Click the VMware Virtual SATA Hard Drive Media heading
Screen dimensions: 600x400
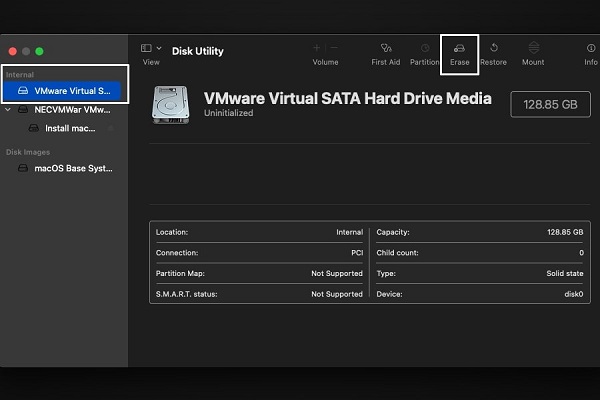point(347,98)
